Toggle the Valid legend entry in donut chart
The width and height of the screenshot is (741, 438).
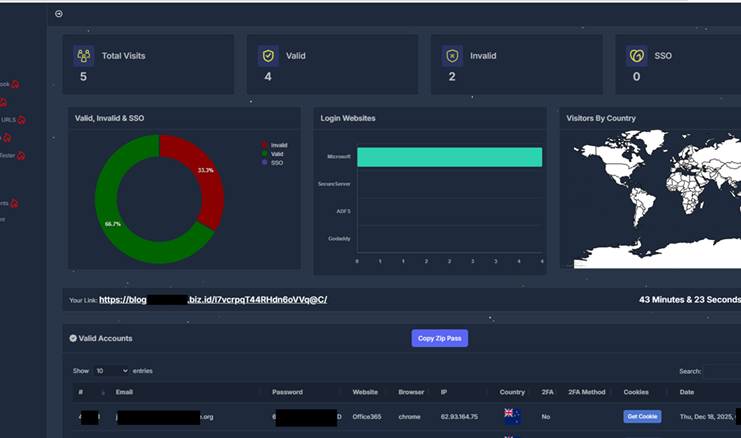[273, 153]
